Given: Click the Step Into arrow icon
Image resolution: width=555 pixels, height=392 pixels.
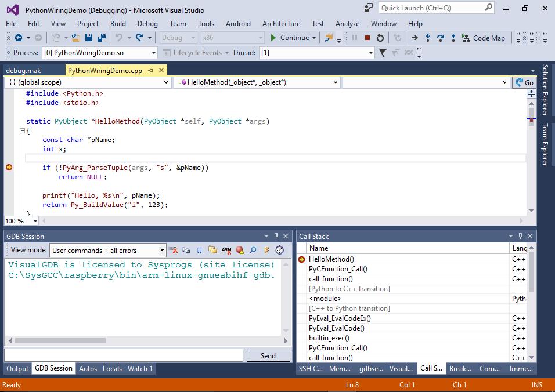Looking at the screenshot, I should (x=428, y=38).
